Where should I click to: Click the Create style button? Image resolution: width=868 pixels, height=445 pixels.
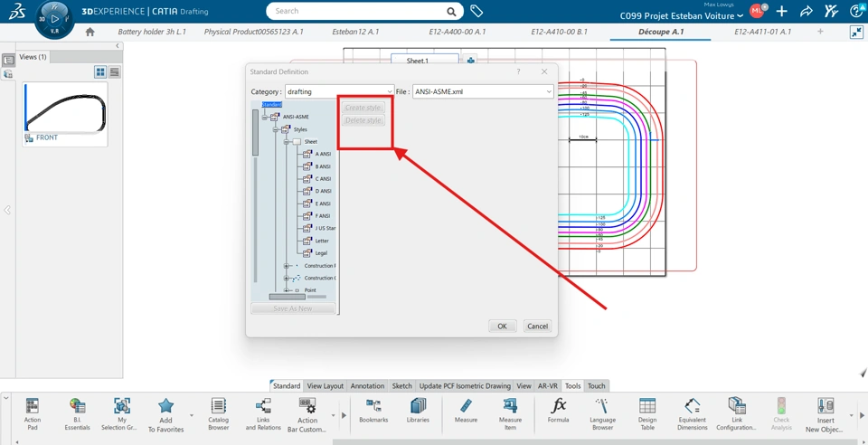[363, 108]
